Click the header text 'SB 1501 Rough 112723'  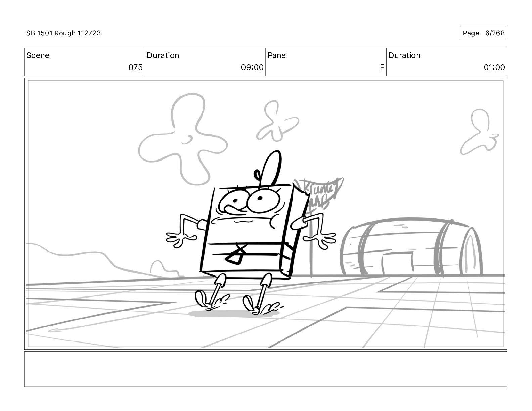pyautogui.click(x=63, y=33)
